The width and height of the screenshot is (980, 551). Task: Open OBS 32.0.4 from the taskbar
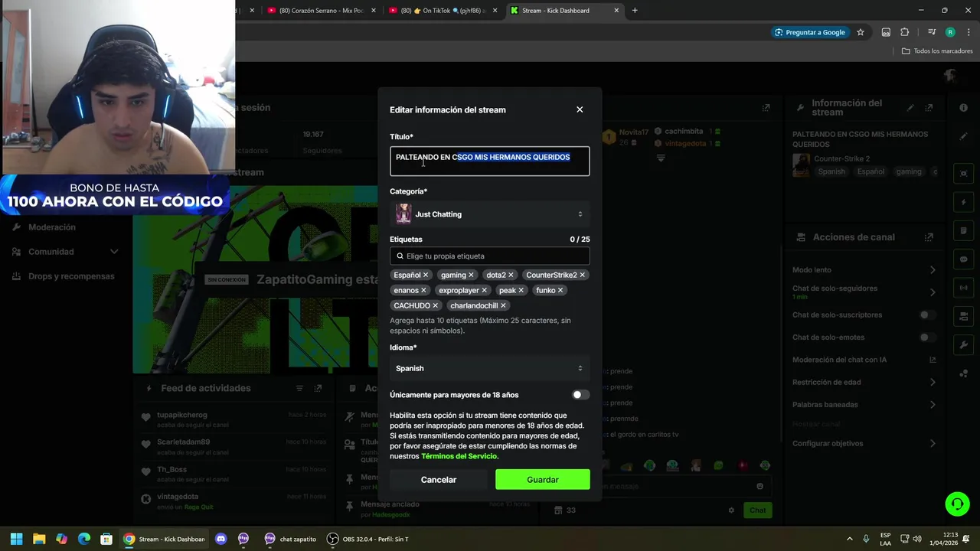368,539
